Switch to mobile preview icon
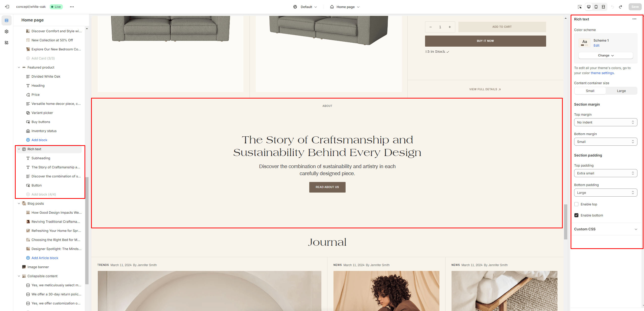Image resolution: width=644 pixels, height=311 pixels. (596, 7)
